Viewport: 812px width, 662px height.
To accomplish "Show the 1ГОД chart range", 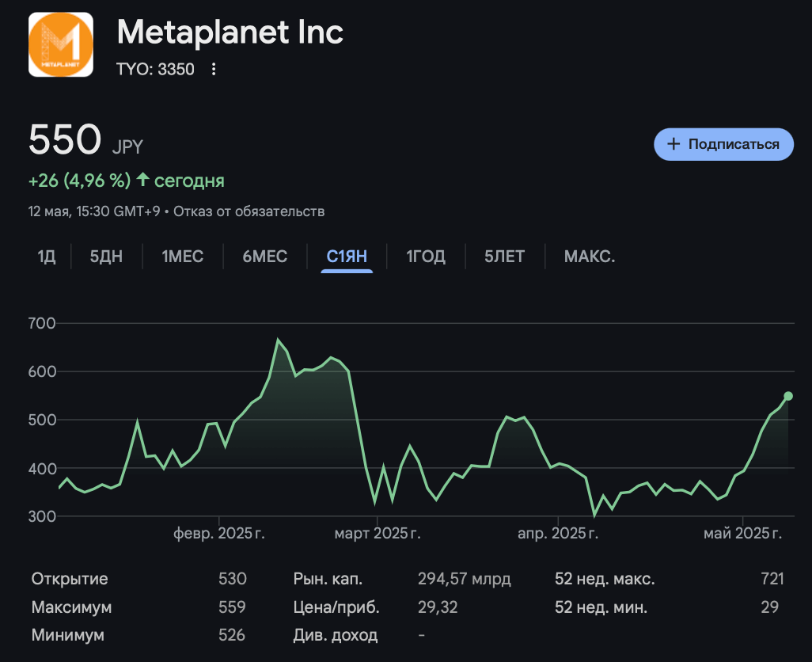I will coord(426,257).
